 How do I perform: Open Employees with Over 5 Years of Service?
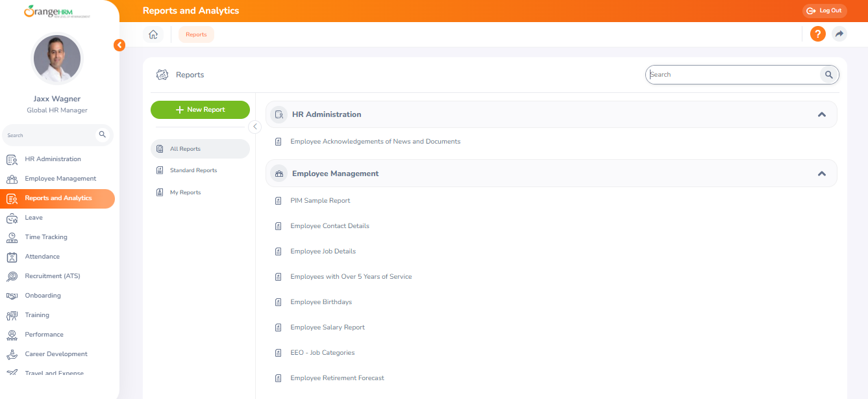tap(351, 277)
